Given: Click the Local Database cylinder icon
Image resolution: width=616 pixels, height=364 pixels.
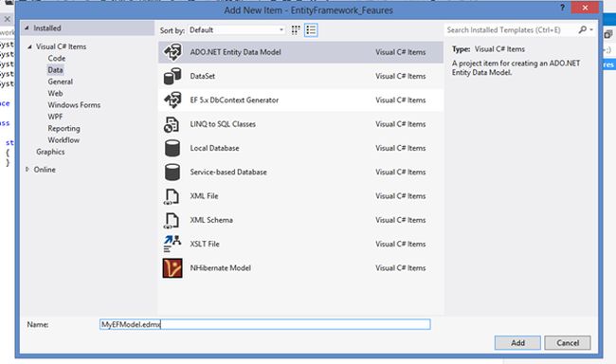Looking at the screenshot, I should (x=172, y=148).
